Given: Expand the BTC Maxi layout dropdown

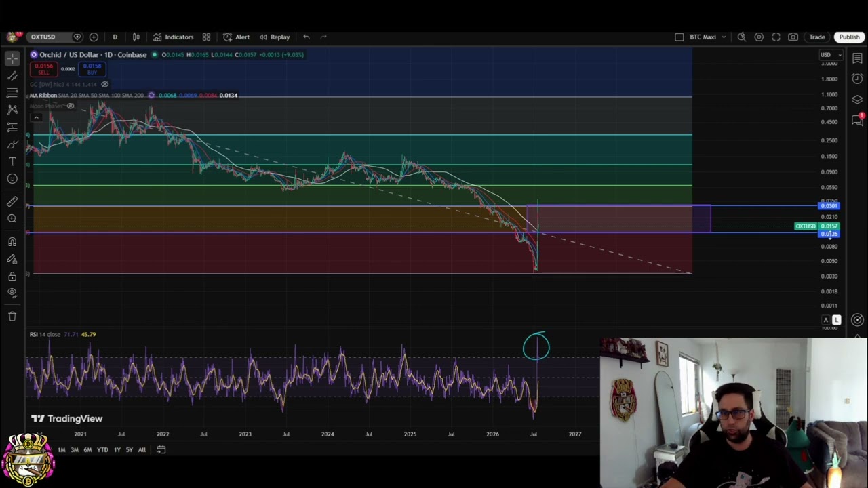Looking at the screenshot, I should point(724,37).
